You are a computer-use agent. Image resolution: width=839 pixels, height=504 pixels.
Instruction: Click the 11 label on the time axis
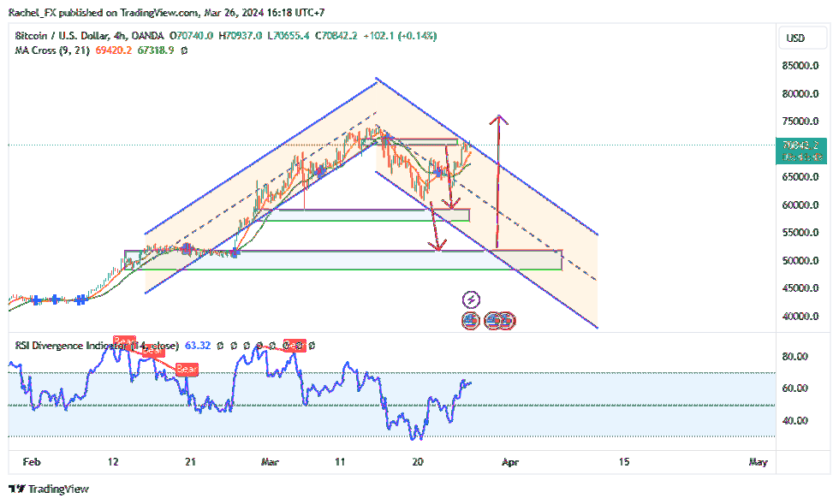coord(340,462)
